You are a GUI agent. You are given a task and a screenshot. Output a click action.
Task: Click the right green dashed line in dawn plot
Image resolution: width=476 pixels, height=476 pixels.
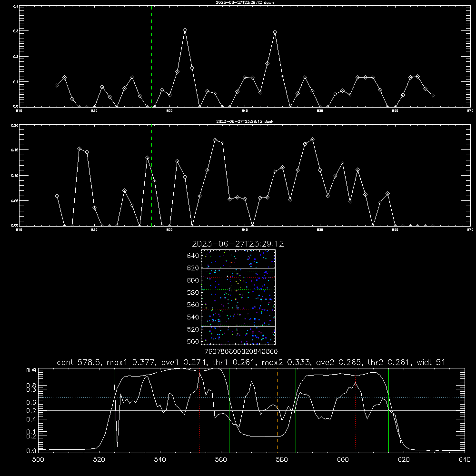[x=263, y=57]
